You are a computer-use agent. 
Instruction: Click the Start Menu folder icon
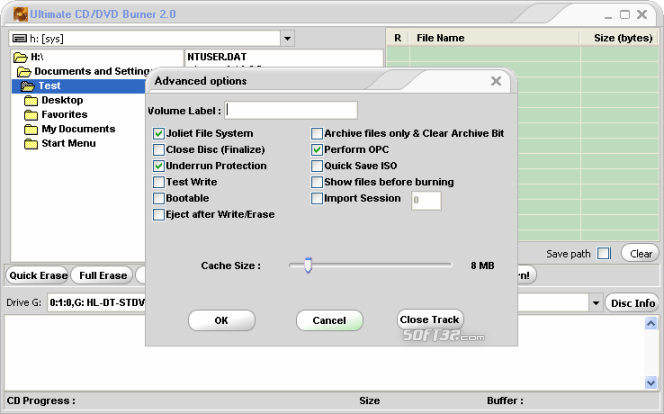coord(31,144)
